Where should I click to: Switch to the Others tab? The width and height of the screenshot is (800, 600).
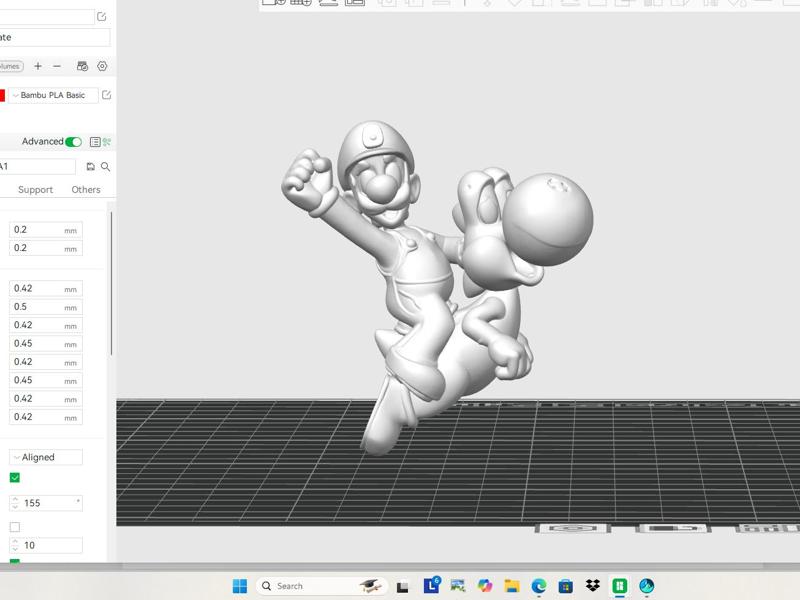click(x=85, y=189)
